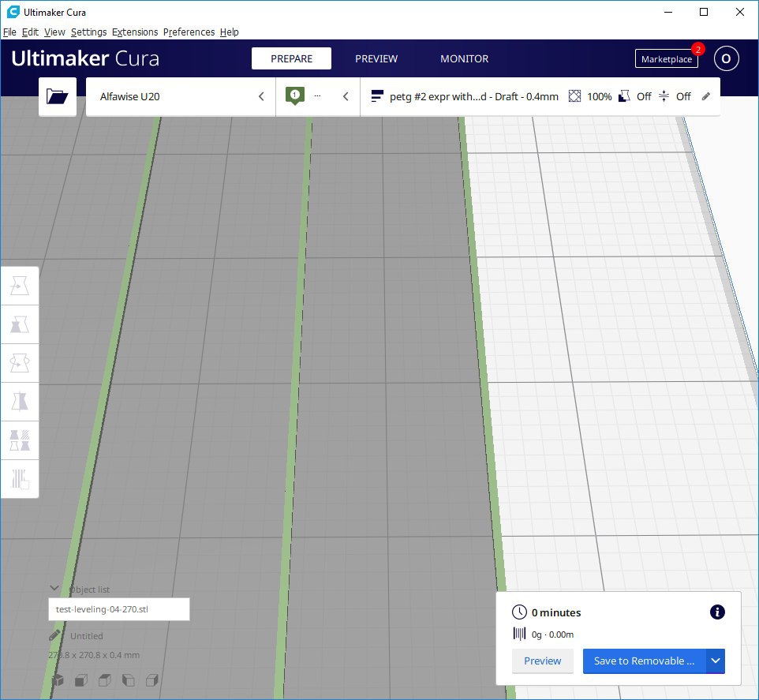Switch to the MONITOR stage
This screenshot has height=700, width=759.
[x=464, y=58]
